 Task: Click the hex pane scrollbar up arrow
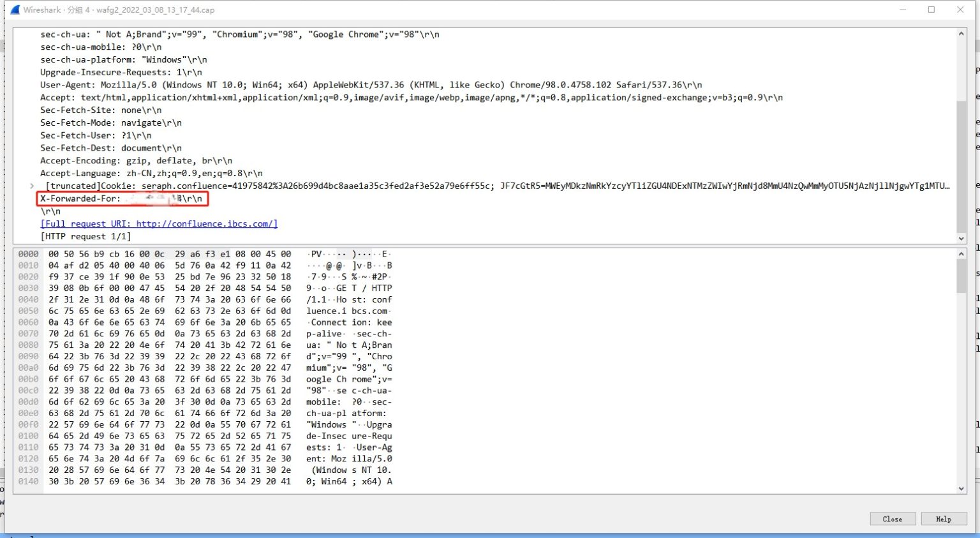pos(961,254)
